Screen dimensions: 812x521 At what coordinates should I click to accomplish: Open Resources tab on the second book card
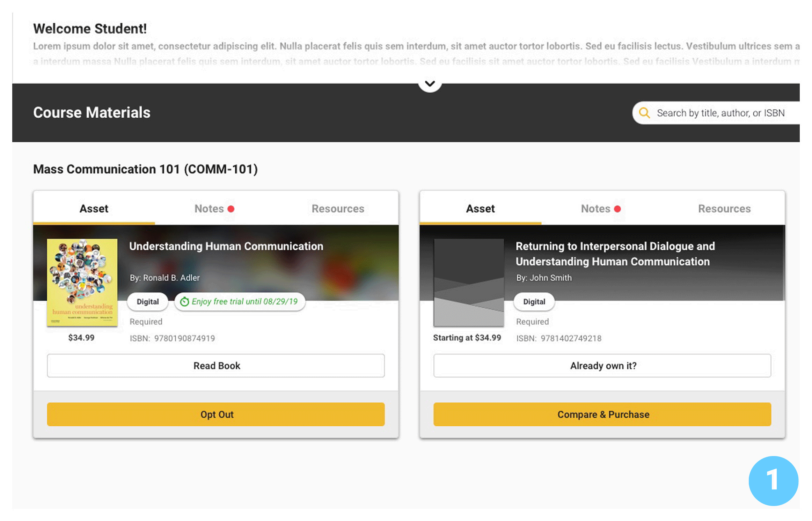[724, 208]
